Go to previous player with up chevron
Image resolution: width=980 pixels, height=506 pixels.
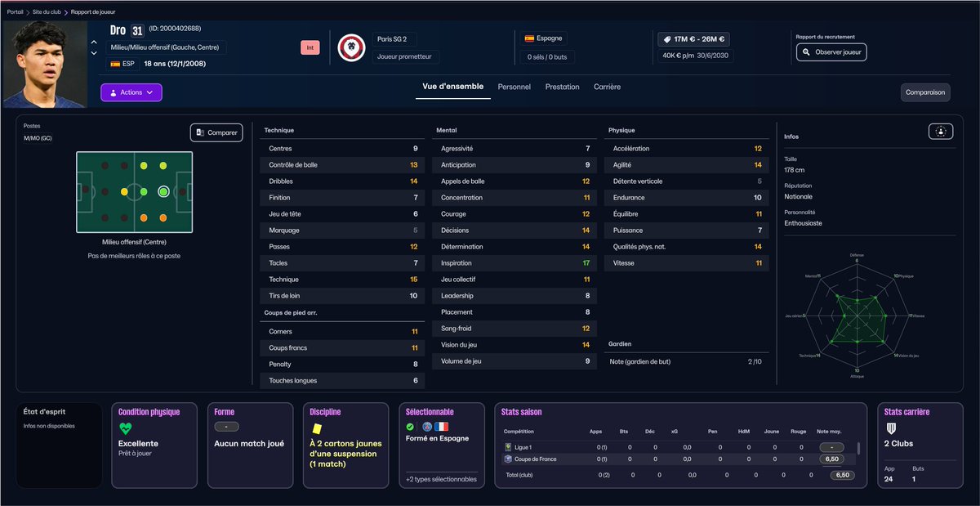point(94,43)
